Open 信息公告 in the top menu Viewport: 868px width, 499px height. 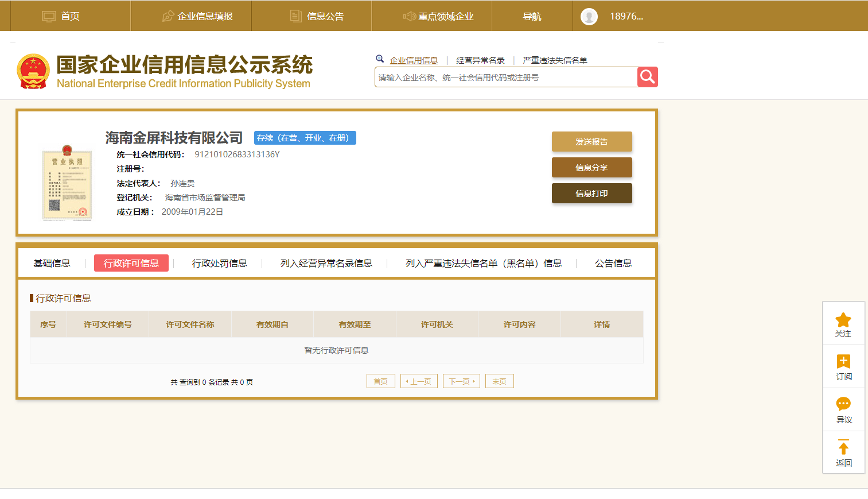tap(317, 17)
